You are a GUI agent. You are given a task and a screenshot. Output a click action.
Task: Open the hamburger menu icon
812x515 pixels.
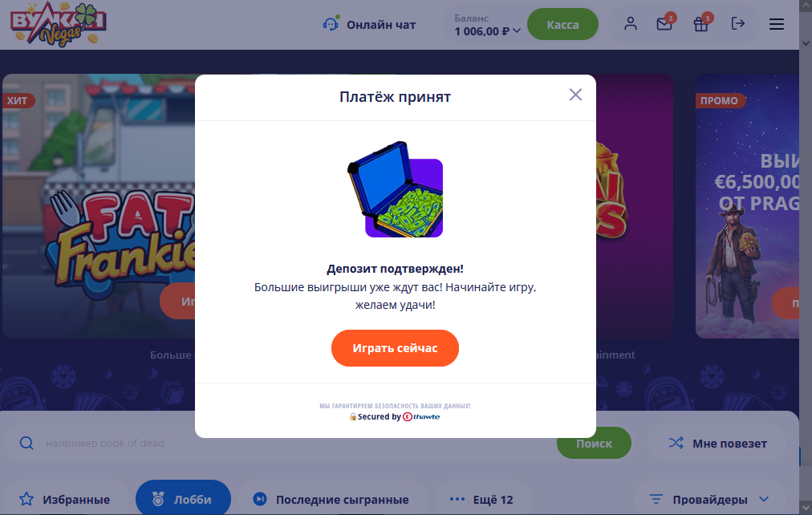(x=776, y=24)
